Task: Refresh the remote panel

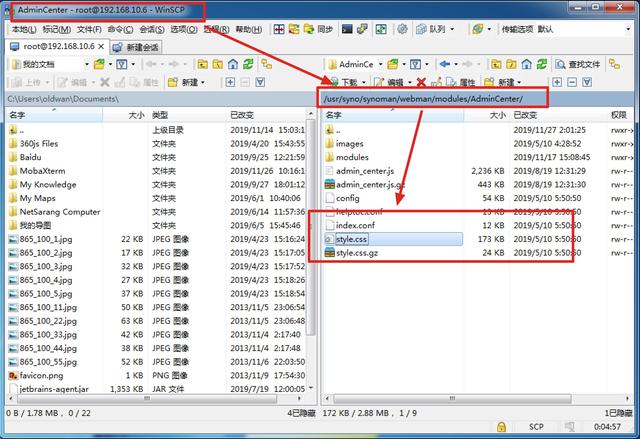Action: (x=542, y=64)
